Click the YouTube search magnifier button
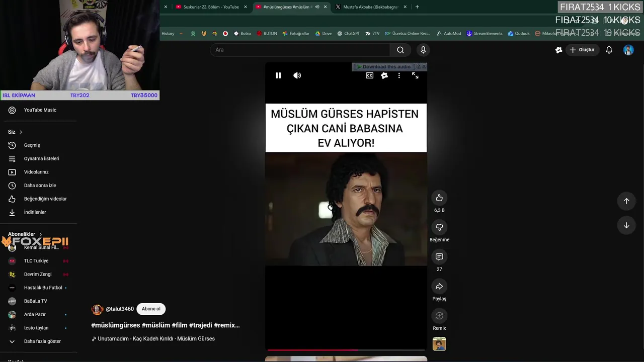 [x=400, y=50]
